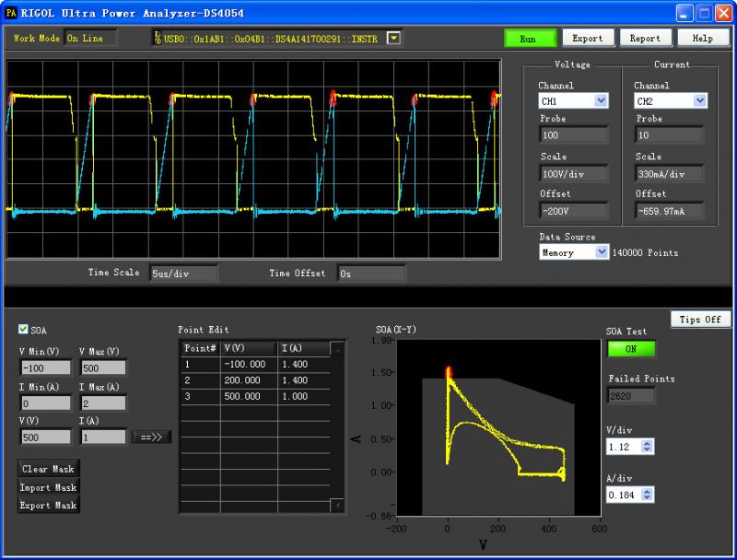Uncheck the SOA checkbox
737x560 pixels.
[24, 329]
